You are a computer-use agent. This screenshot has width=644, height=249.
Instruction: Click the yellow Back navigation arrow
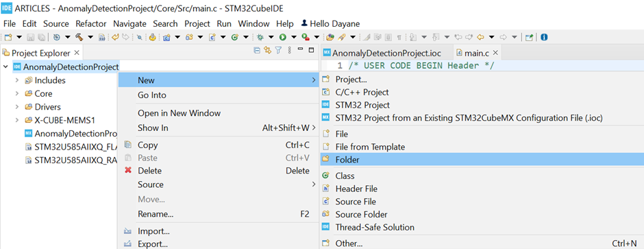(480, 37)
